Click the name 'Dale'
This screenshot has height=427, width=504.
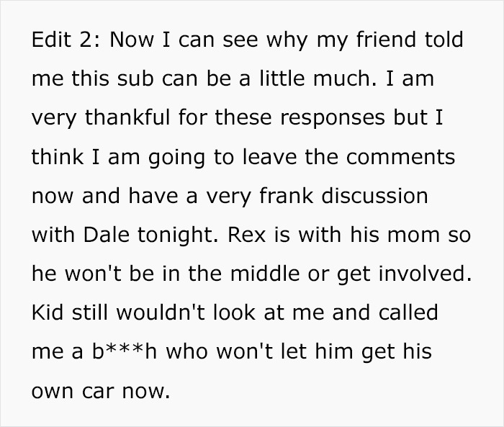(107, 235)
